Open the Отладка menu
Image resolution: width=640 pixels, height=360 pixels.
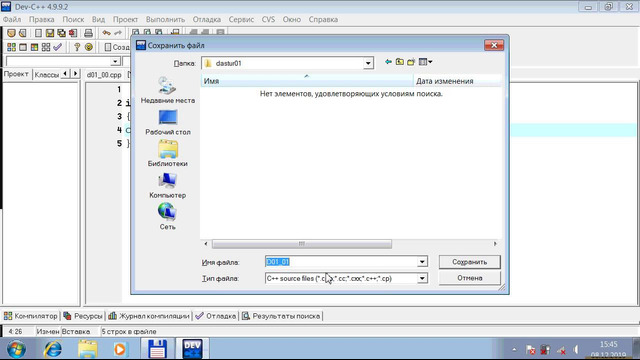[x=207, y=20]
